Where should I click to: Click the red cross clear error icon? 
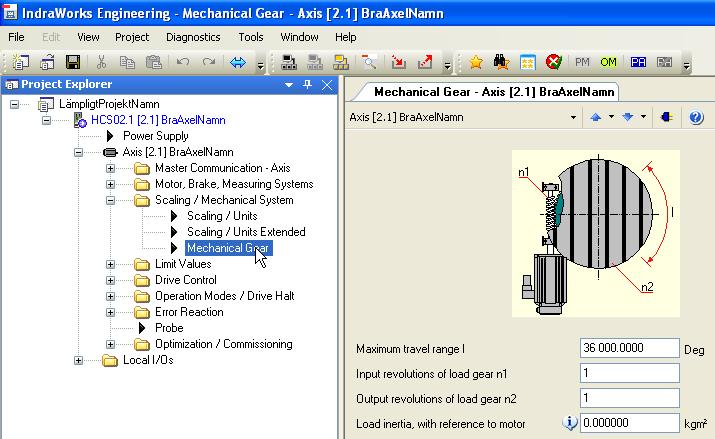pos(554,62)
